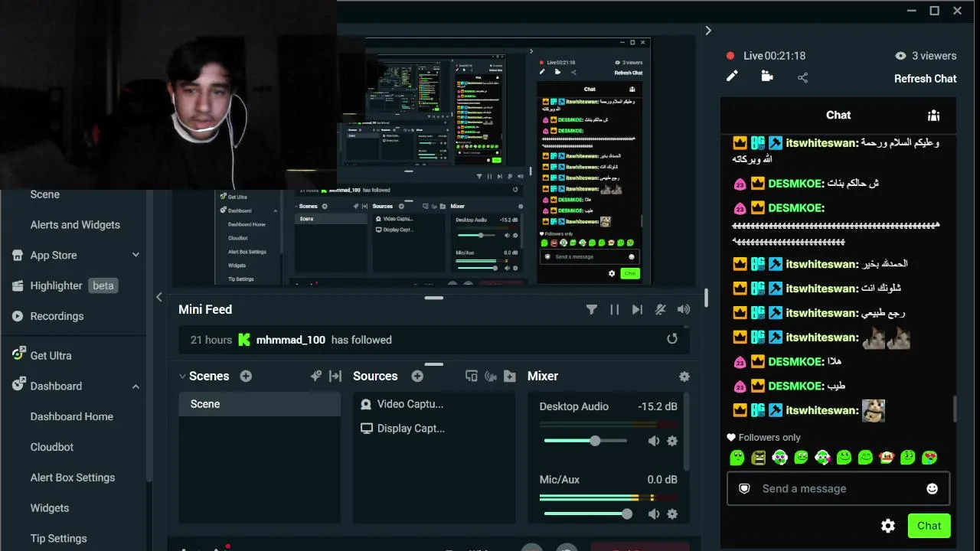
Task: Click the chat messages scrollbar
Action: pyautogui.click(x=955, y=409)
